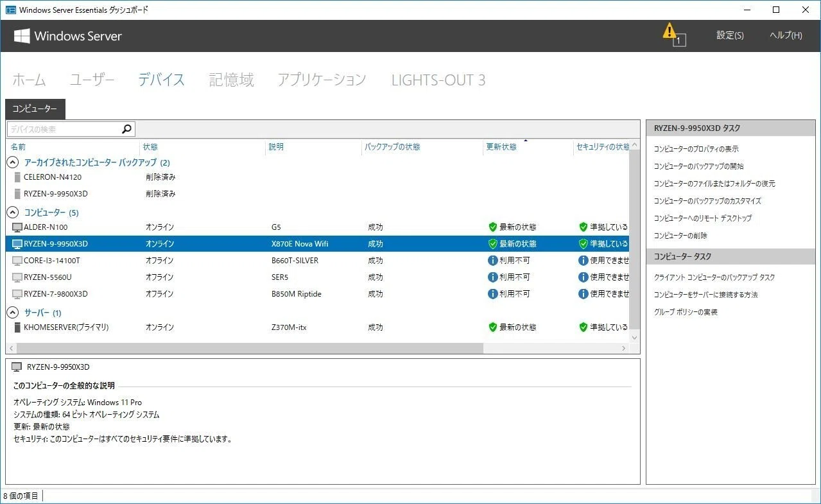Click the B850M Riptide description cell
Screen dimensions: 821x504
coord(297,294)
